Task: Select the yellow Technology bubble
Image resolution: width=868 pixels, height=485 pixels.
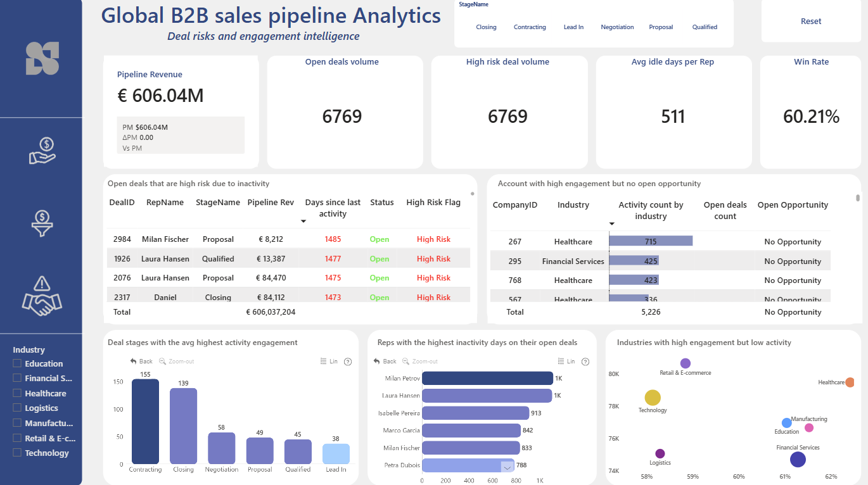Action: coord(653,398)
